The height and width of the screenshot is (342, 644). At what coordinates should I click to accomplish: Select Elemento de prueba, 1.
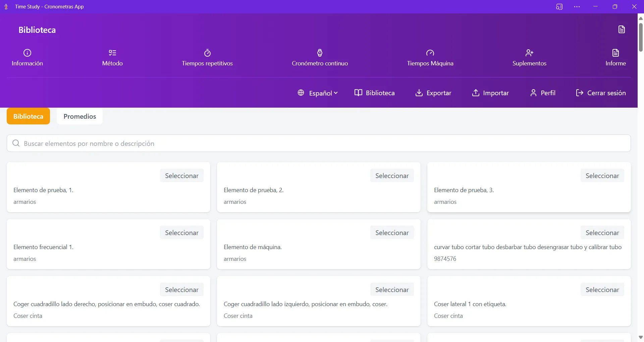[182, 175]
